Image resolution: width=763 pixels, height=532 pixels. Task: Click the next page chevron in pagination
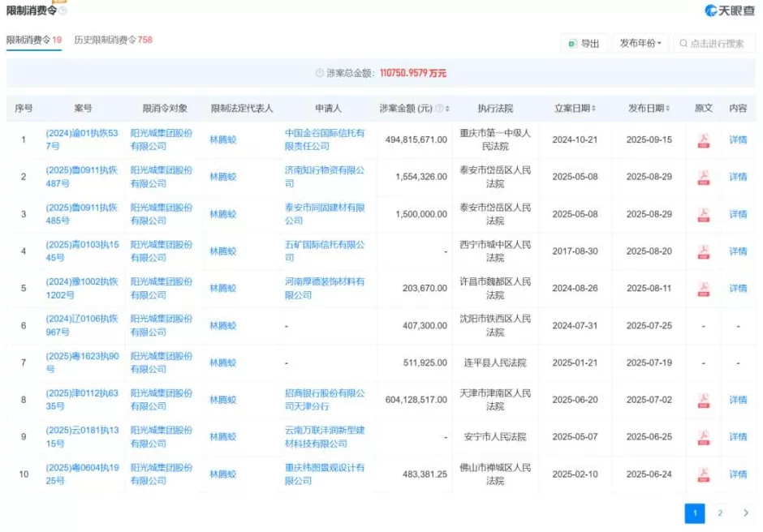pyautogui.click(x=745, y=513)
